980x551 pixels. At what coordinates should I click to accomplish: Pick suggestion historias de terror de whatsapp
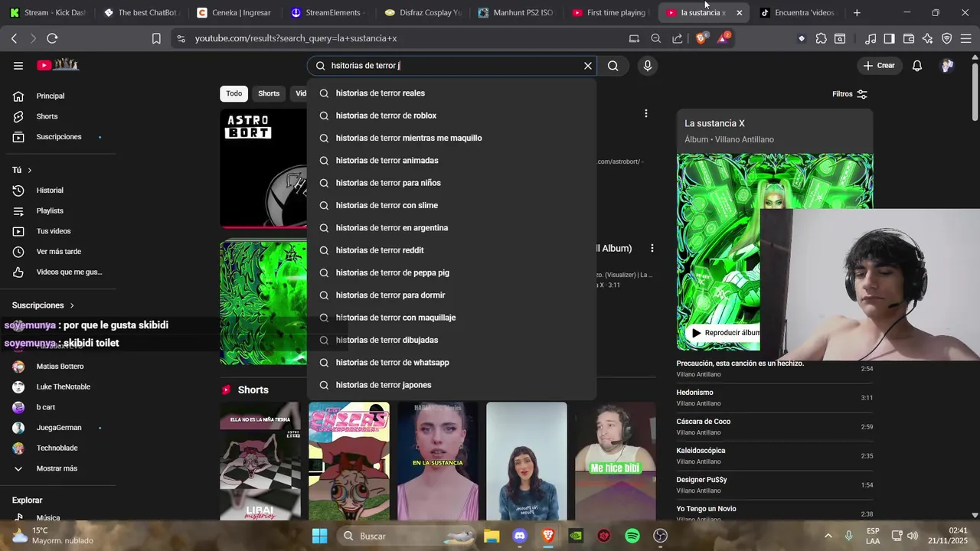tap(452, 363)
